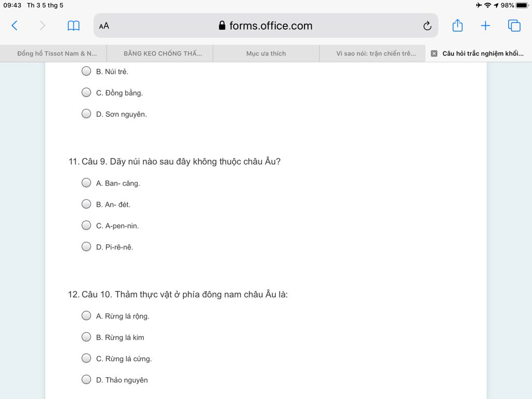Tap the Safari back arrow
This screenshot has height=399, width=532.
15,25
